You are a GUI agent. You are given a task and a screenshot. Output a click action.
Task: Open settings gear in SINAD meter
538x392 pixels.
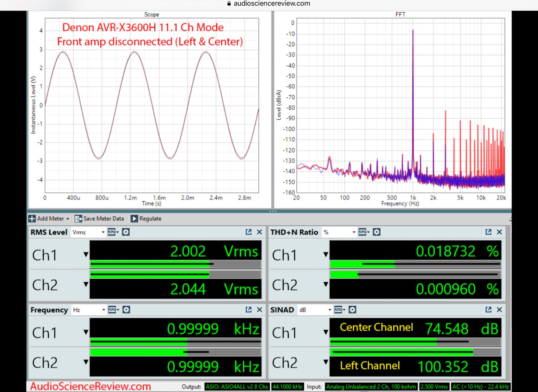[x=352, y=310]
